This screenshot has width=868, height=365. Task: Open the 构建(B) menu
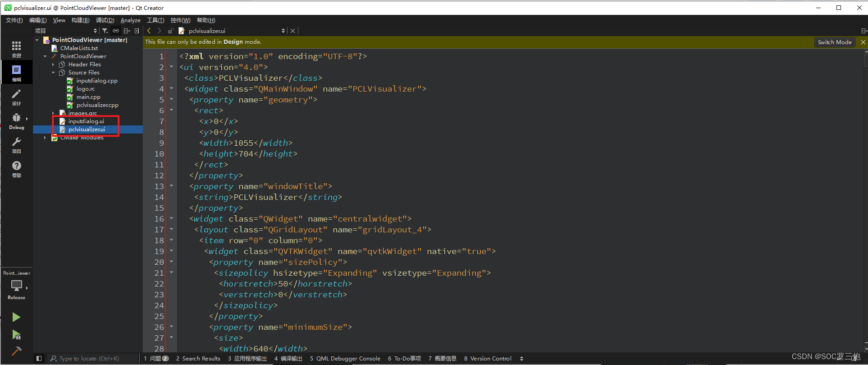80,20
